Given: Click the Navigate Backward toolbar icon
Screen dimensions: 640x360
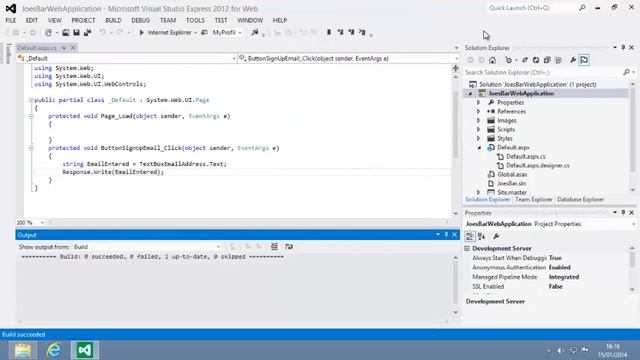Looking at the screenshot, I should tap(16, 32).
